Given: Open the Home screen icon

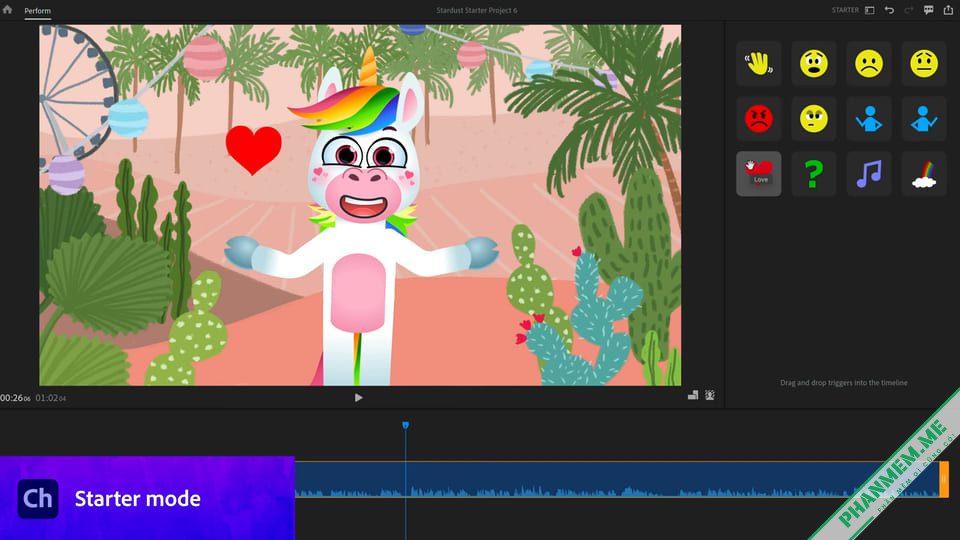Looking at the screenshot, I should tap(7, 10).
